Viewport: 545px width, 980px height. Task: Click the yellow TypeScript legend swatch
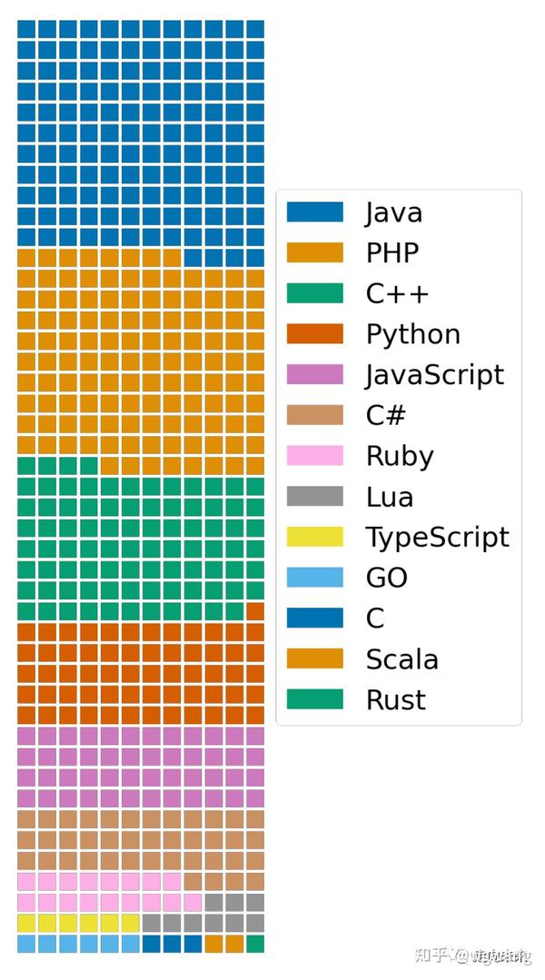pyautogui.click(x=314, y=537)
